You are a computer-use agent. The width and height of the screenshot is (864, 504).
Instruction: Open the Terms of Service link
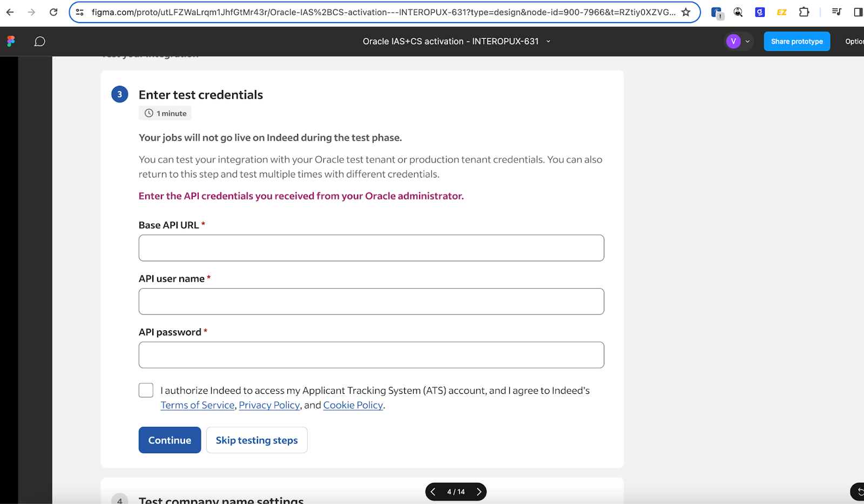(x=197, y=405)
